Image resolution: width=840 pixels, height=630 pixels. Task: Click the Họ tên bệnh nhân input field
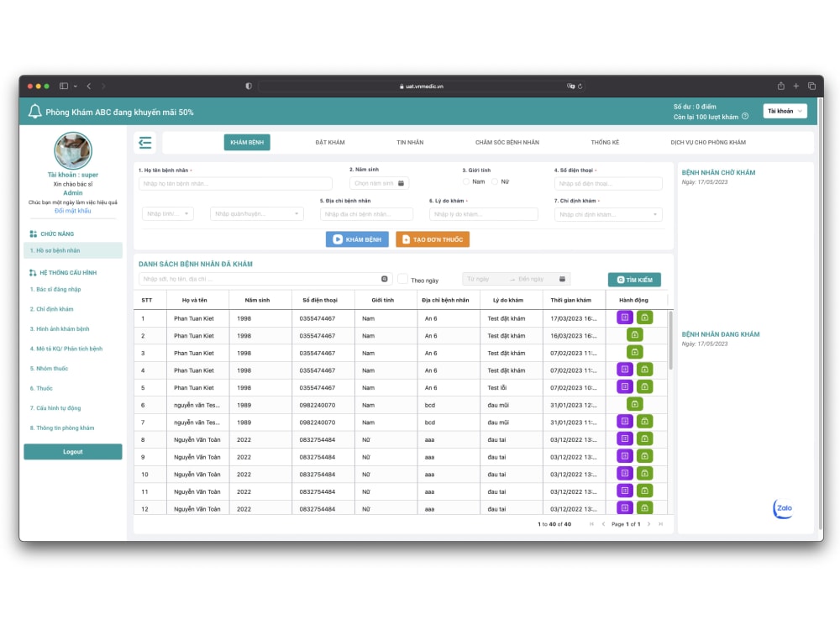click(235, 184)
